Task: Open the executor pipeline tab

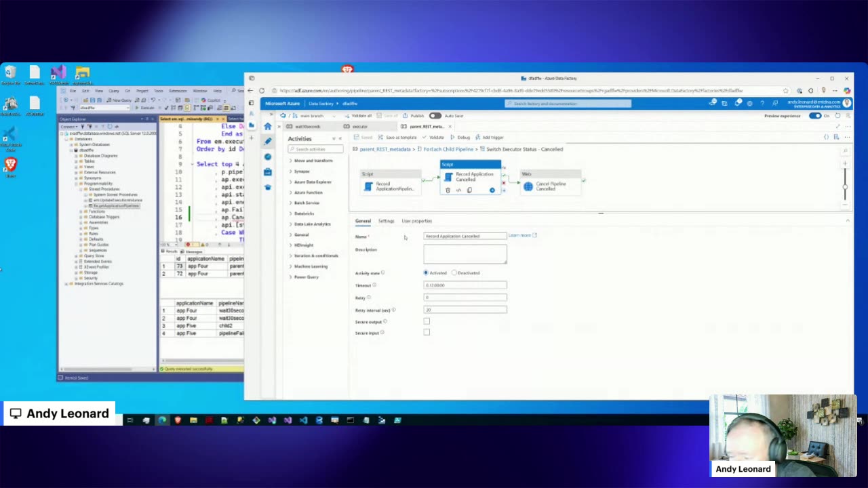Action: pyautogui.click(x=359, y=127)
